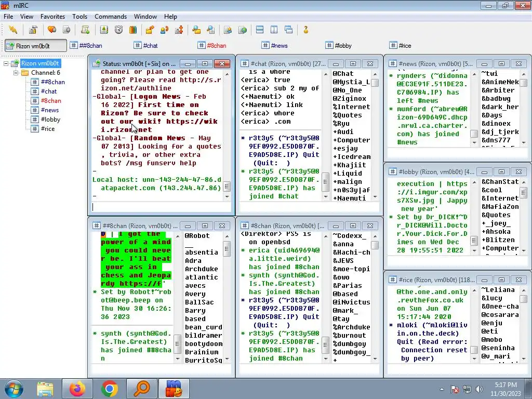
Task: Open the Windows Start button
Action: pos(14,389)
